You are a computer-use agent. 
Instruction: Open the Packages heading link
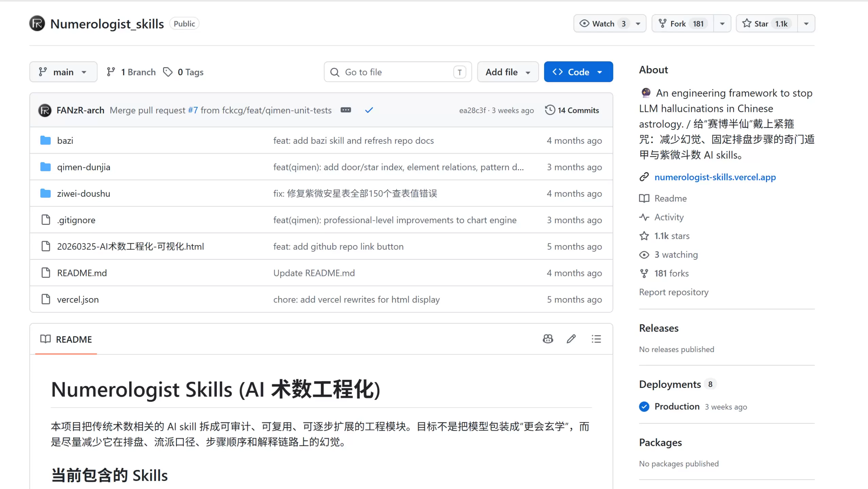click(660, 442)
